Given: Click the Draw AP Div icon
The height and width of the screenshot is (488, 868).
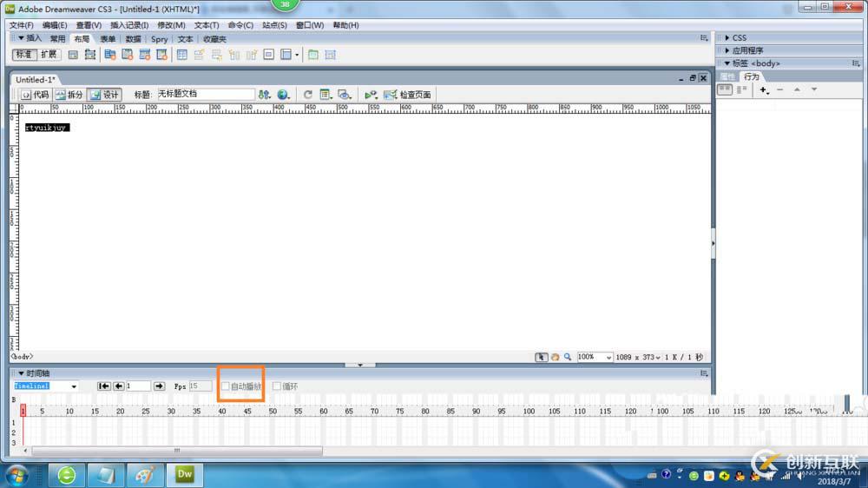Looking at the screenshot, I should pyautogui.click(x=89, y=55).
